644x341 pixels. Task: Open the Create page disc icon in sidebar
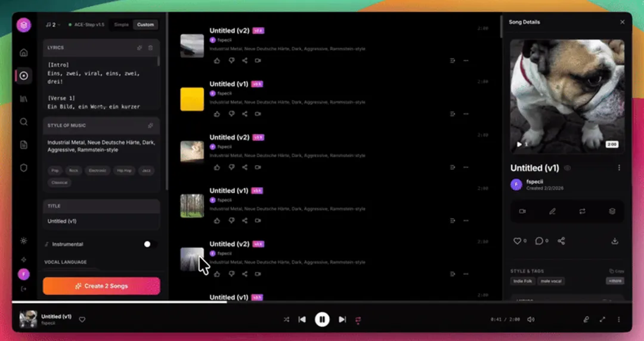click(24, 76)
